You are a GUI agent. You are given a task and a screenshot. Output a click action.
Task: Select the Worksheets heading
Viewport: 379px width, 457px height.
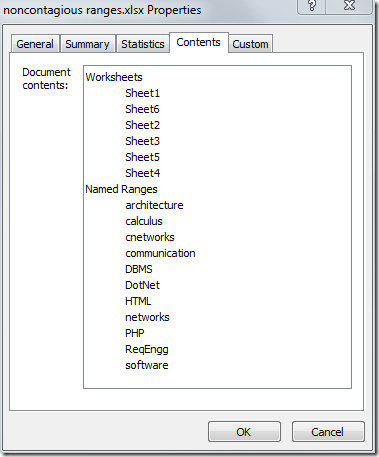[x=114, y=77]
